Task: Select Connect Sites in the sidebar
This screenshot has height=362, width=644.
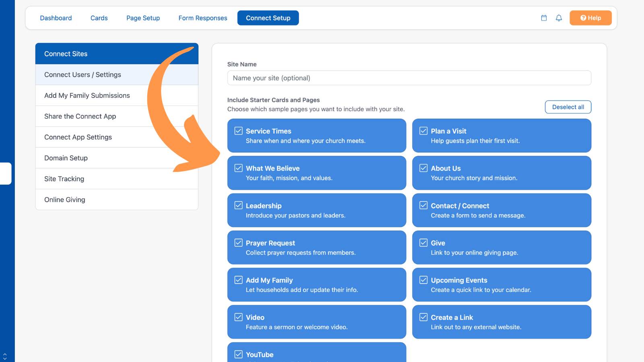Action: [117, 53]
